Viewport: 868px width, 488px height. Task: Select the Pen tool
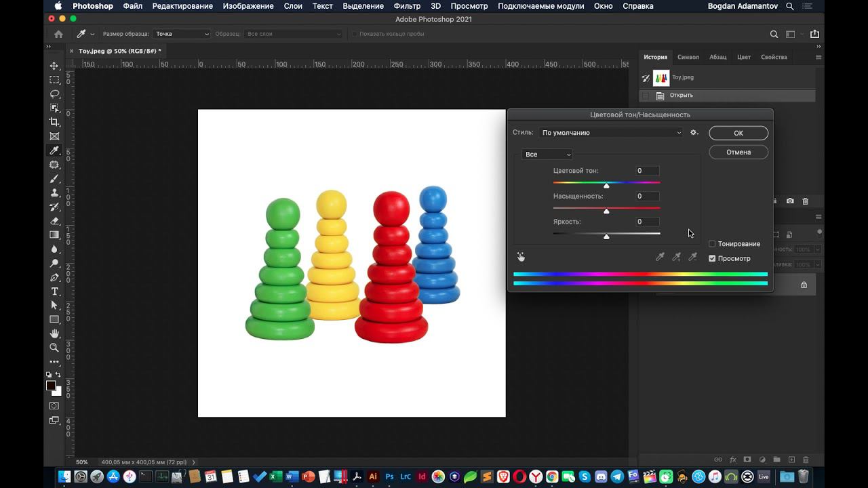click(x=54, y=277)
